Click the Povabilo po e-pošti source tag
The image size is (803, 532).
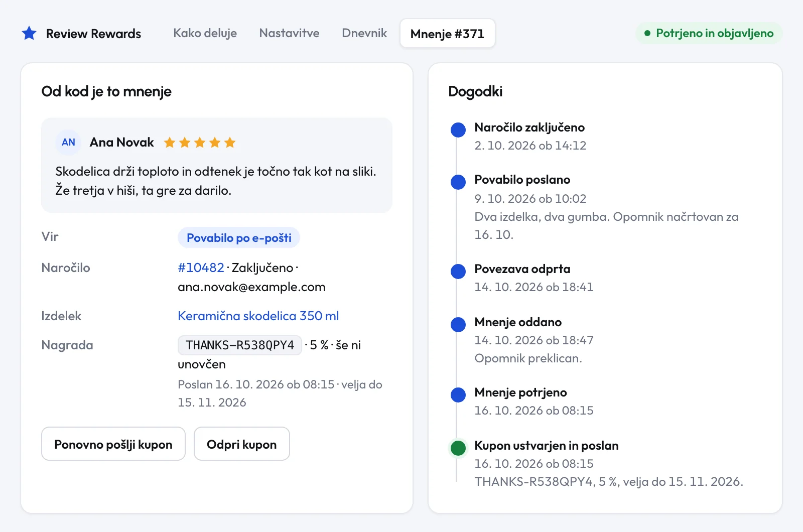239,238
